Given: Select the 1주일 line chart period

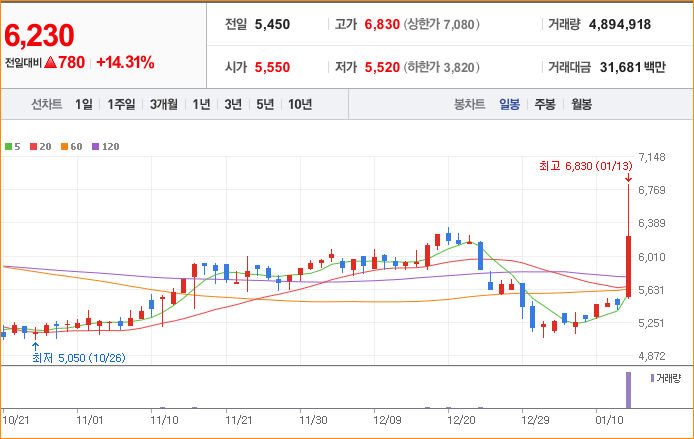Looking at the screenshot, I should (x=121, y=104).
